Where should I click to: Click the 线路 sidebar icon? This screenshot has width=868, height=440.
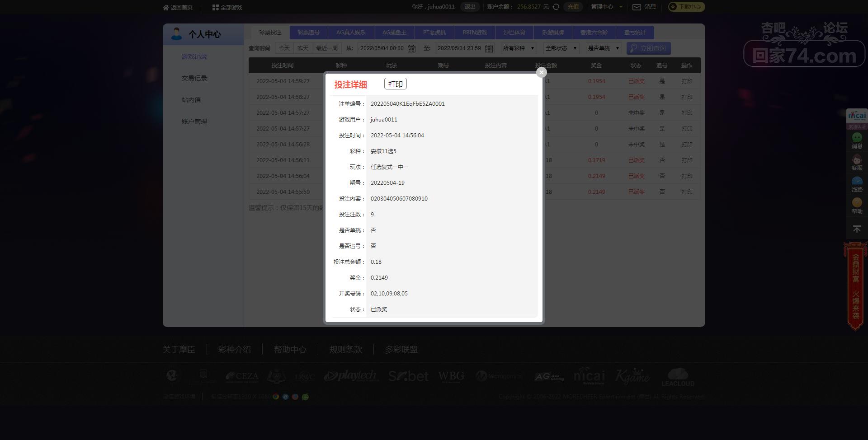coord(857,184)
